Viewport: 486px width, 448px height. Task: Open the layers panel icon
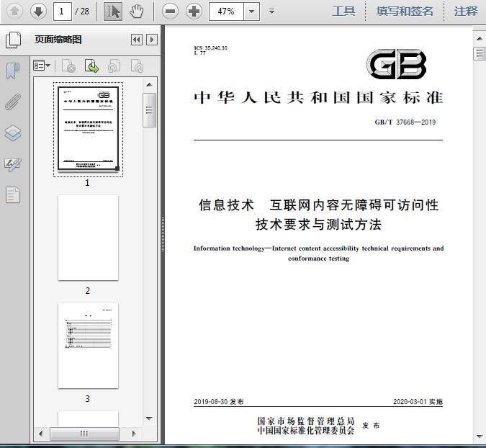point(13,133)
